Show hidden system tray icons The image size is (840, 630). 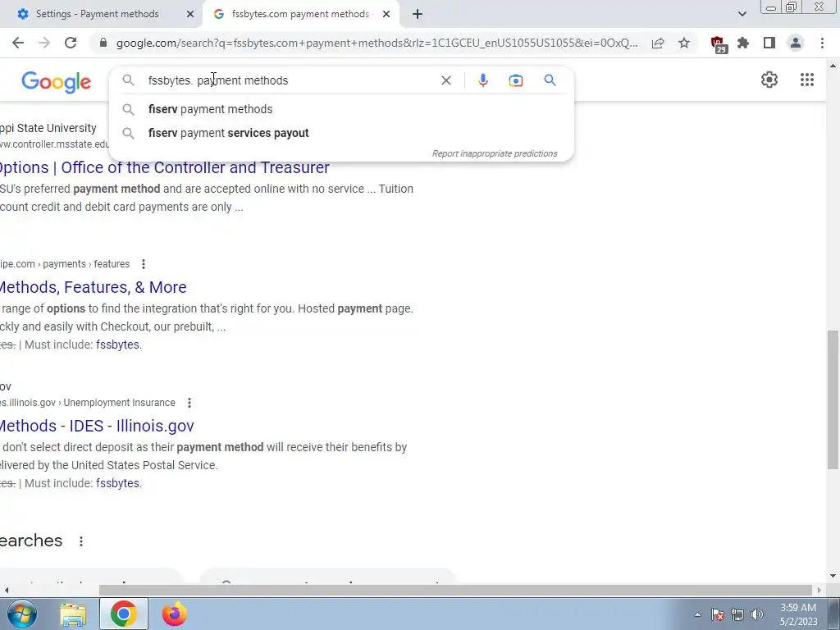(697, 614)
